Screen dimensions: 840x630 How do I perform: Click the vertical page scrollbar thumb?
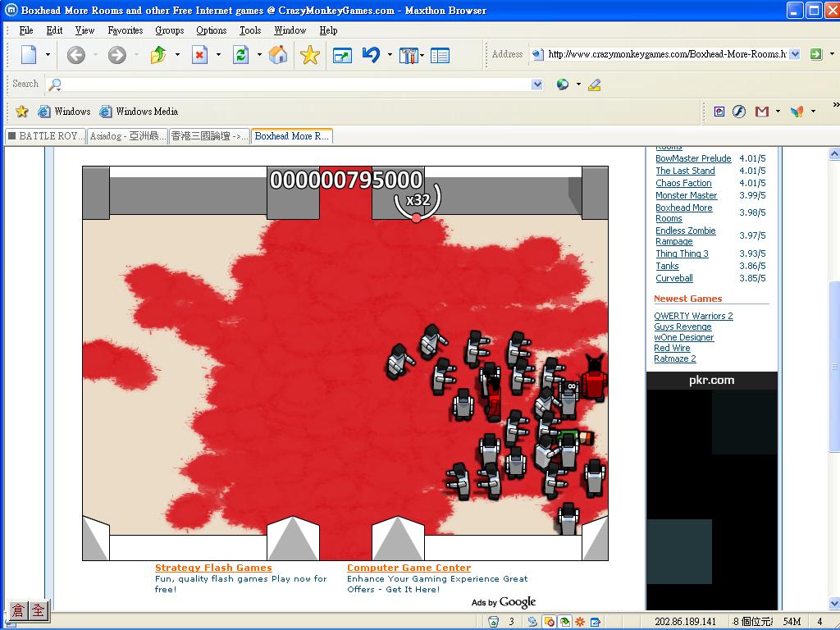(x=834, y=366)
